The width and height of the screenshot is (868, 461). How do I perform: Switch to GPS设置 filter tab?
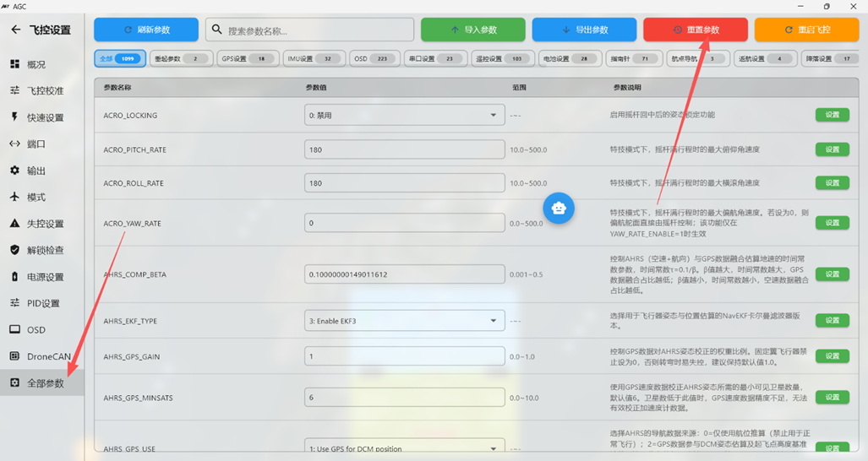click(247, 59)
